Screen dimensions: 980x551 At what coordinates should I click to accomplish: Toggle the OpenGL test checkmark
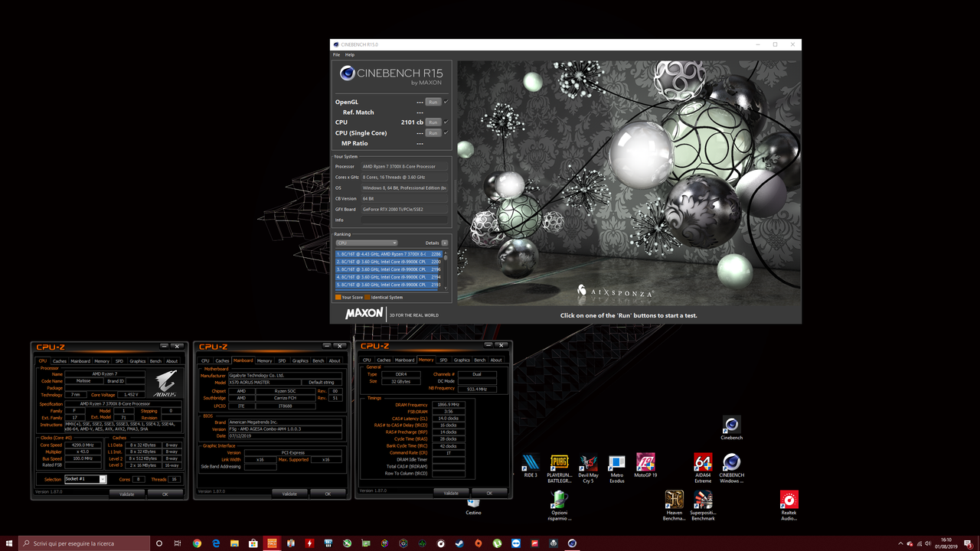[x=446, y=102]
